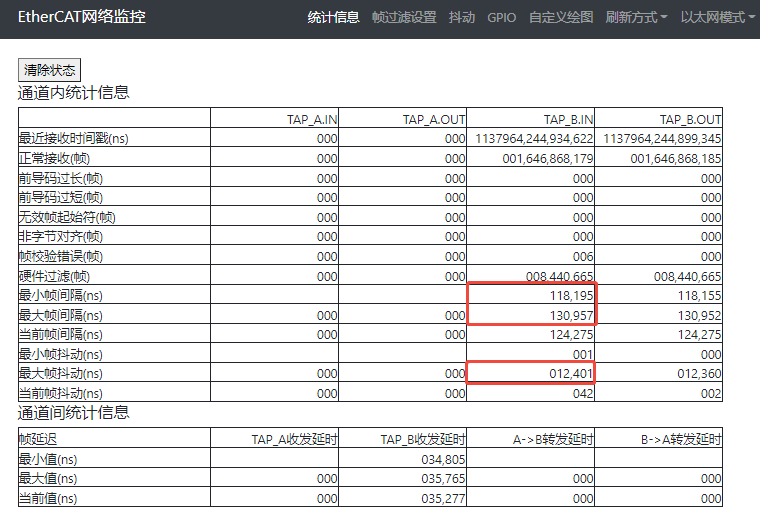Viewport: 760px width, 510px height.
Task: Select the TAP_A收发延时 column header
Action: (294, 439)
